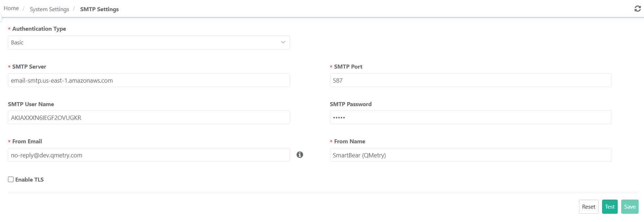
Task: Click the Test button
Action: [x=610, y=206]
